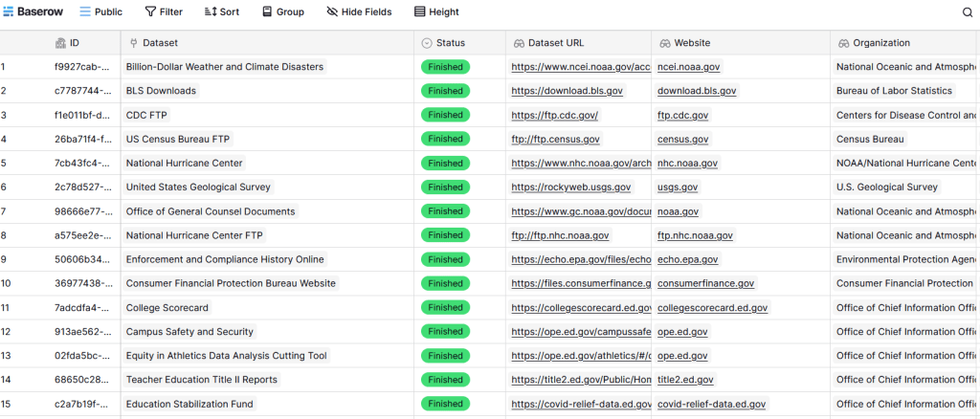
Task: Open the census.gov website link
Action: 683,139
